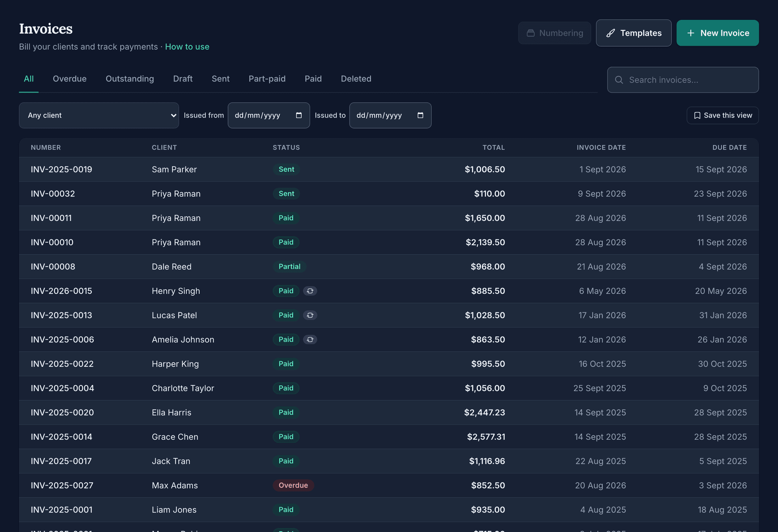This screenshot has width=778, height=532.
Task: Switch to the Overdue tab
Action: 70,79
